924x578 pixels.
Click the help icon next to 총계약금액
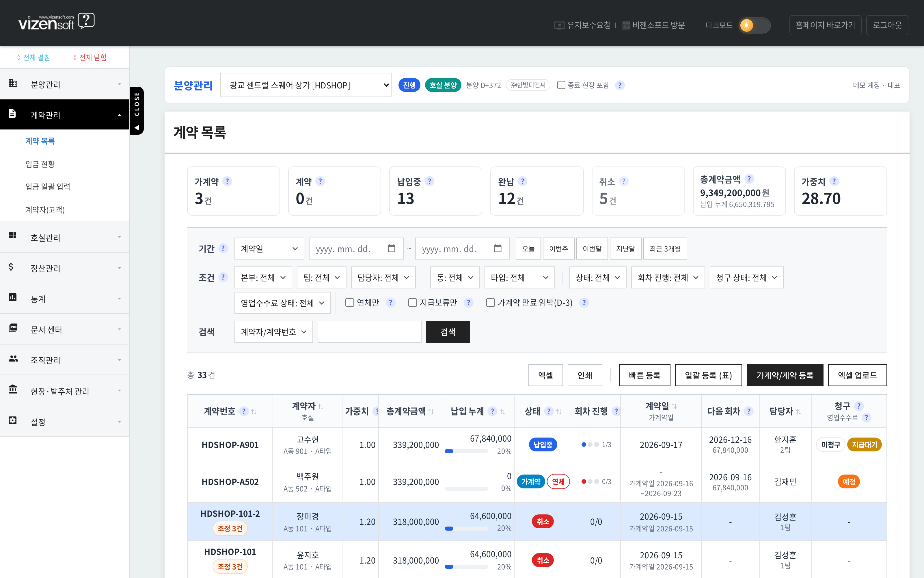click(749, 179)
